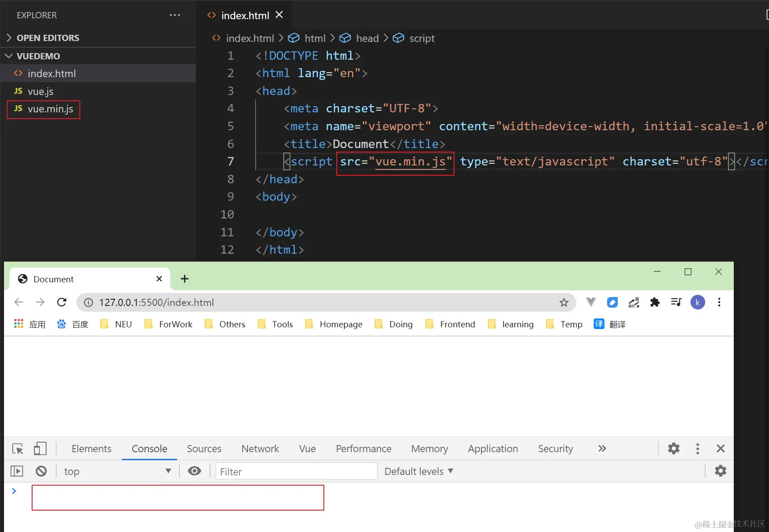769x532 pixels.
Task: Close the Document browser tab
Action: [x=159, y=279]
